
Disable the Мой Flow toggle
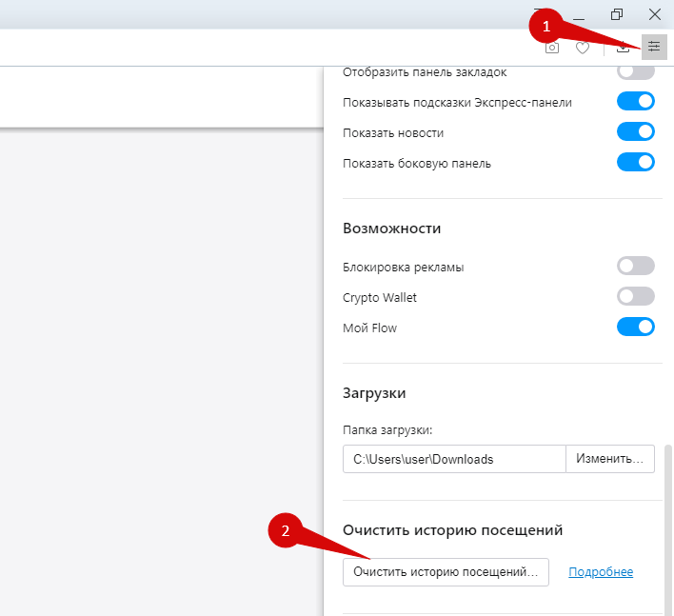click(636, 328)
